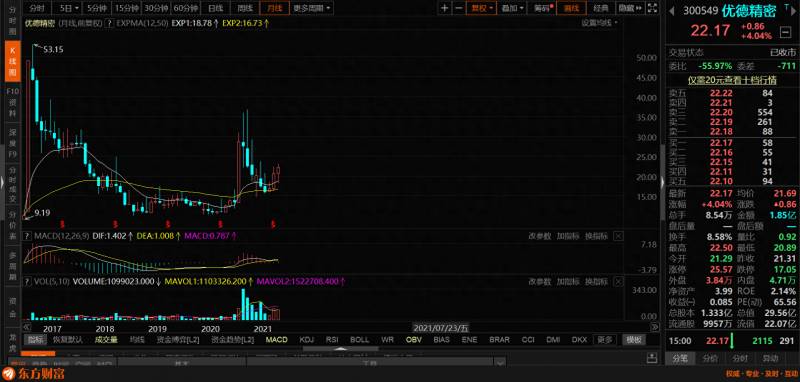This screenshot has height=382, width=800.
Task: Go to previous stock arrow beside 300549
Action: tap(672, 10)
